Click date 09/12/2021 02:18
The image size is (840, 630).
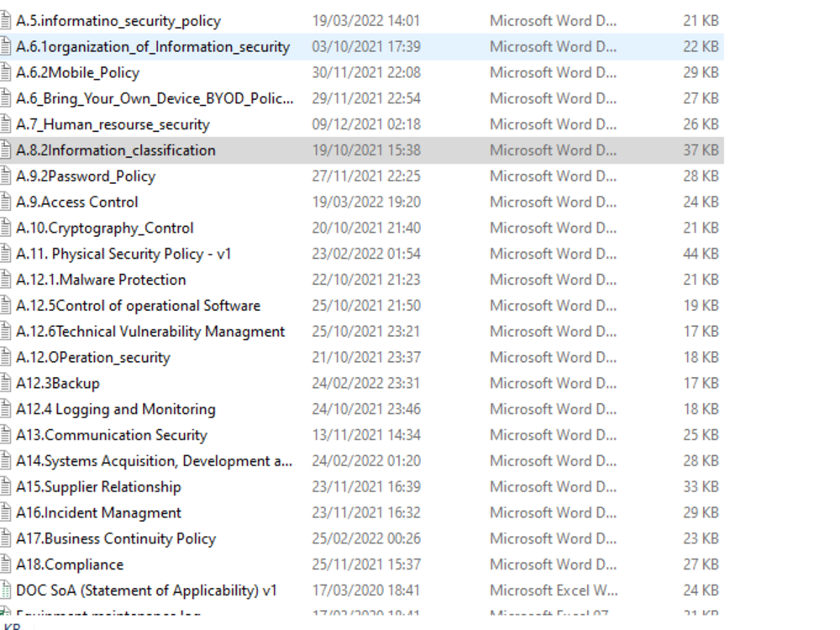[366, 124]
